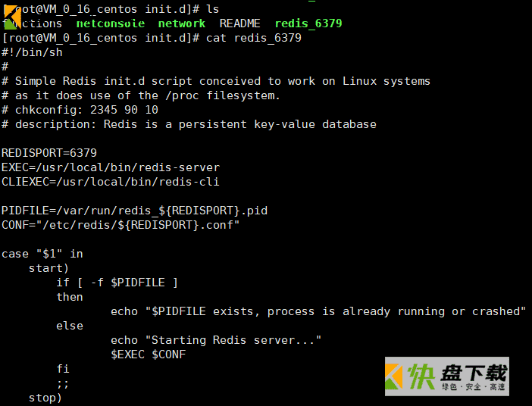Click the $EXEC $CONF command line
The image size is (532, 406).
149,354
